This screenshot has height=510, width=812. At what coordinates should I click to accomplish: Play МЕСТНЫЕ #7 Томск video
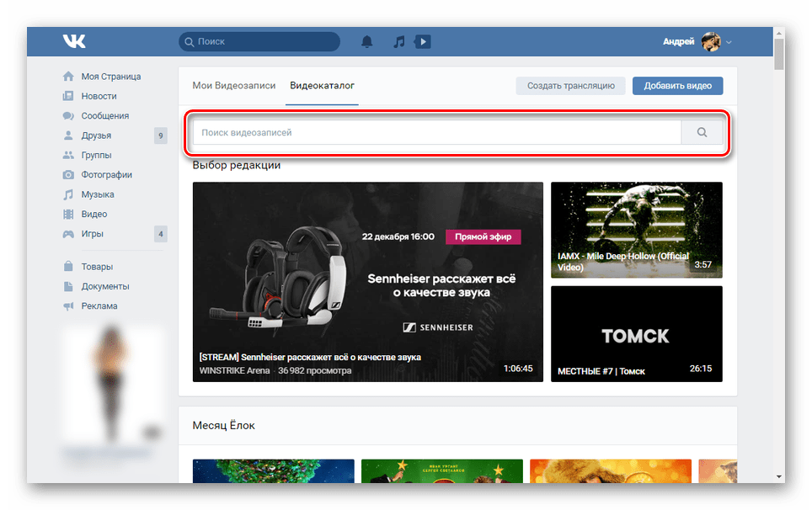[637, 333]
